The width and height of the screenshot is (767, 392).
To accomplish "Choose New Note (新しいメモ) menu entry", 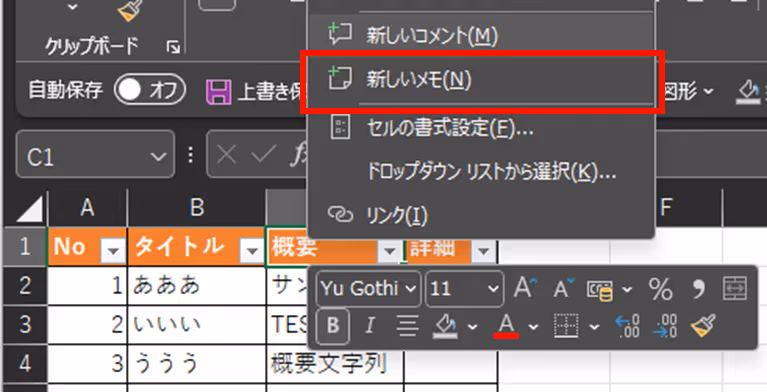I will 482,80.
